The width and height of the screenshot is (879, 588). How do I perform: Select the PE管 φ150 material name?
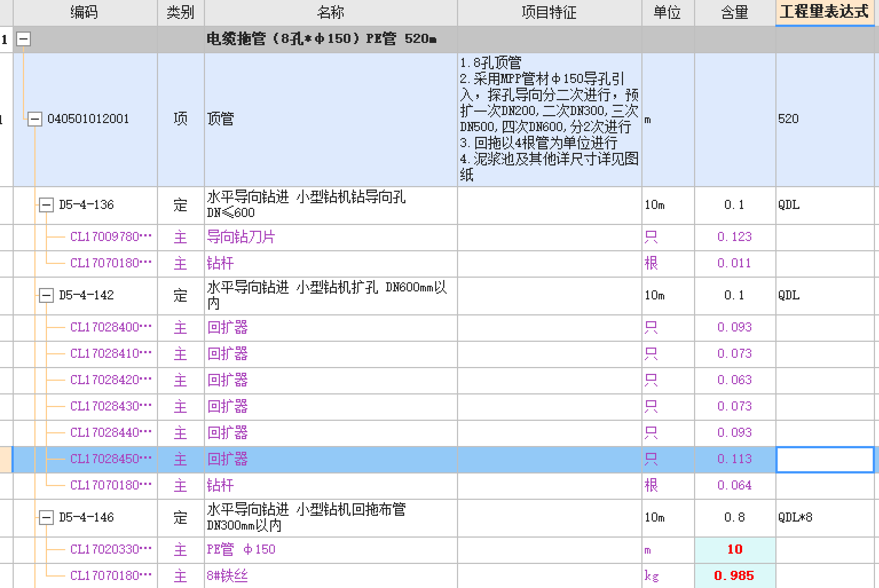tap(241, 550)
